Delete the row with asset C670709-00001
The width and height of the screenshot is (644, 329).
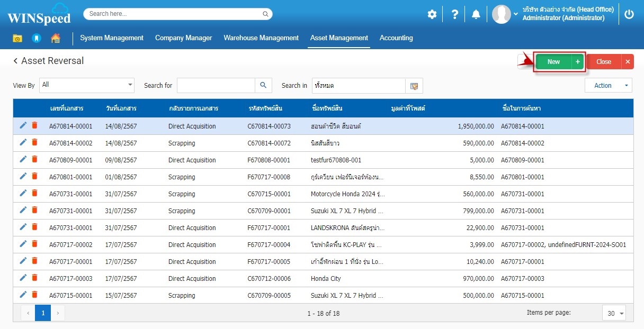pyautogui.click(x=34, y=210)
